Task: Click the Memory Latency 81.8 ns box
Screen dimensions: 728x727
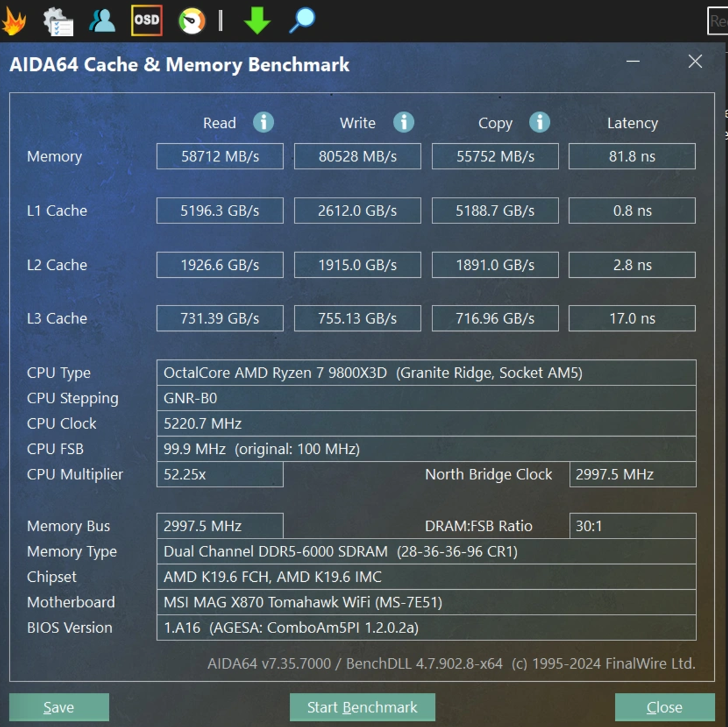Action: tap(631, 156)
